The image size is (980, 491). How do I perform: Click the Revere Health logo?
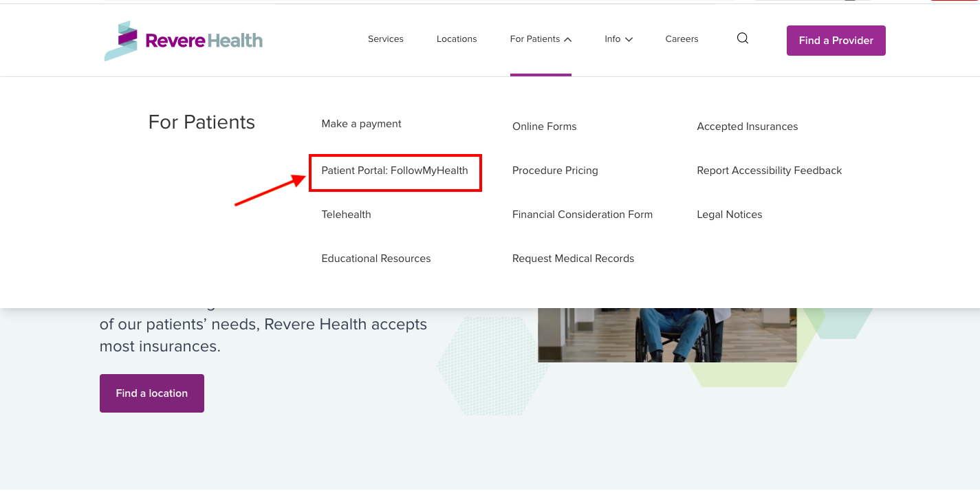pos(183,40)
